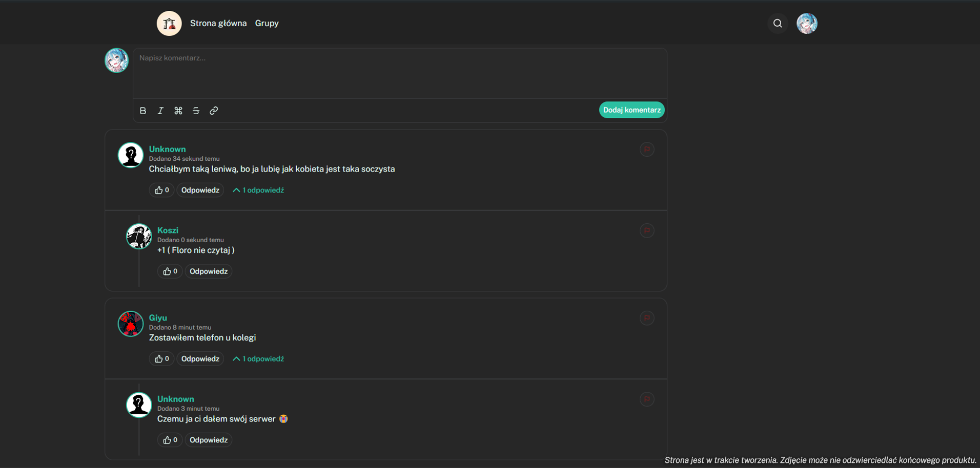
Task: Report Unknown's first comment with the flag icon
Action: (647, 149)
